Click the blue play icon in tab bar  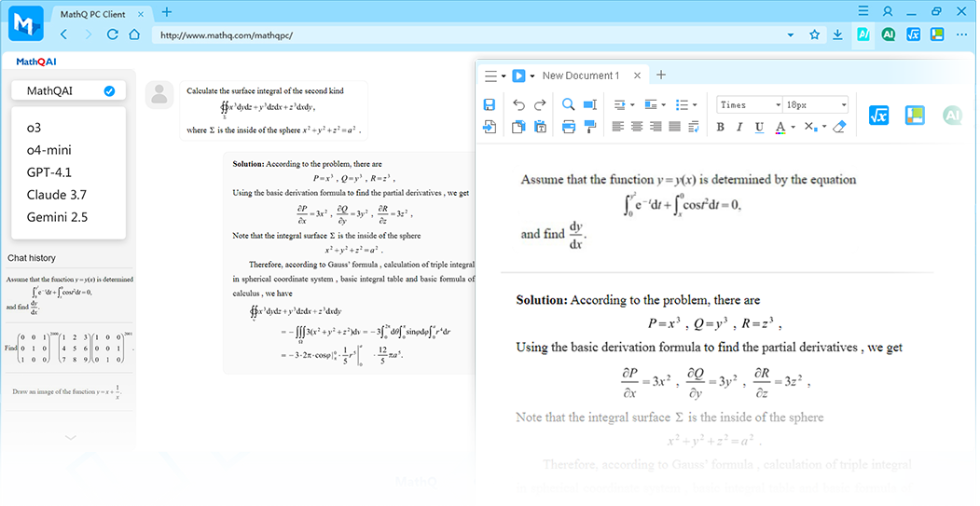click(518, 75)
